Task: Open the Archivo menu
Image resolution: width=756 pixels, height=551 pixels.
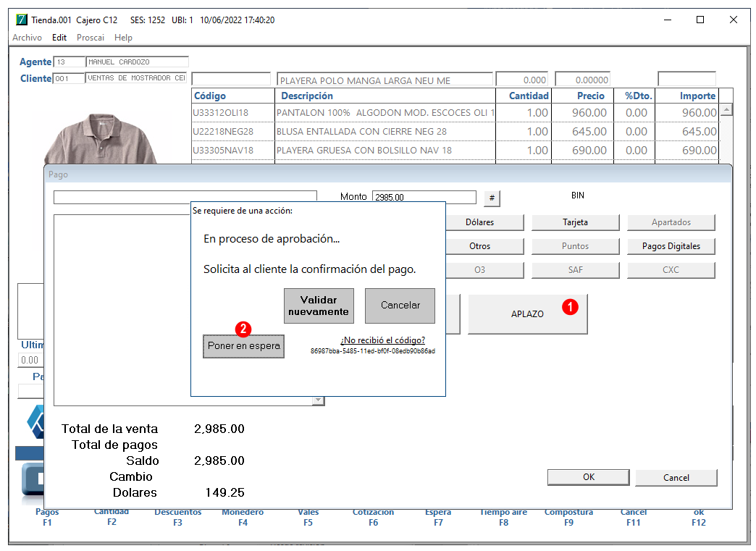Action: click(27, 38)
